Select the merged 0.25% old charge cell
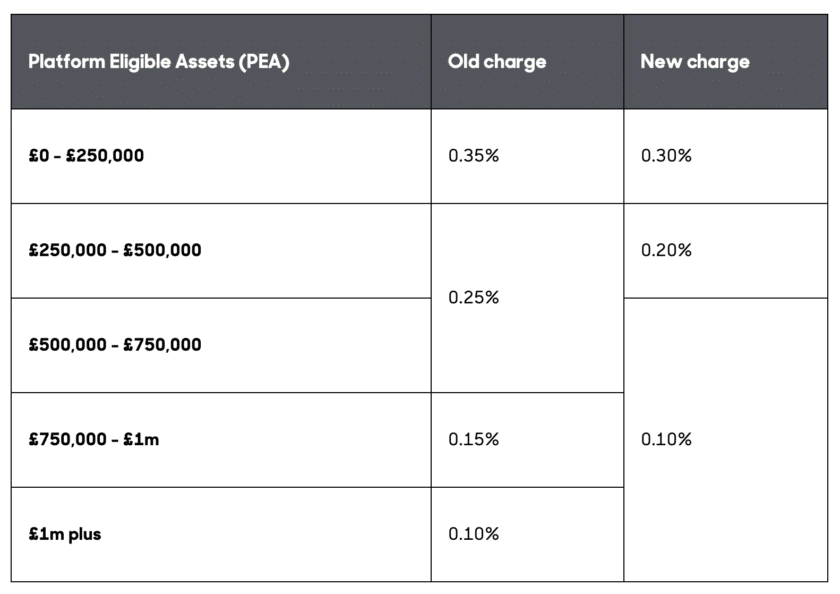This screenshot has height=594, width=840. pyautogui.click(x=473, y=298)
